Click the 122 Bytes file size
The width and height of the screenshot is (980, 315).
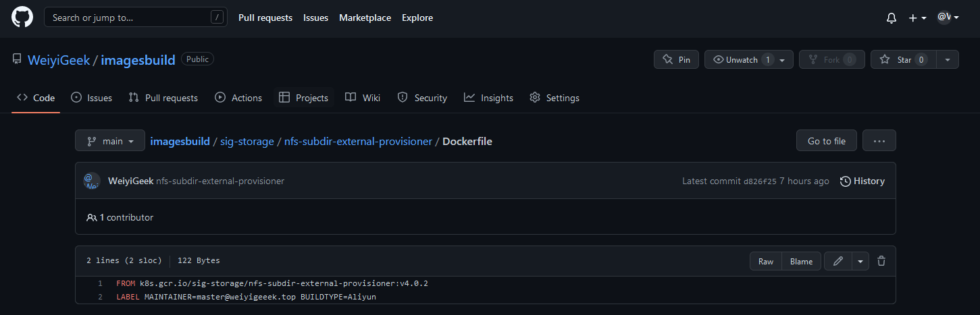tap(199, 260)
